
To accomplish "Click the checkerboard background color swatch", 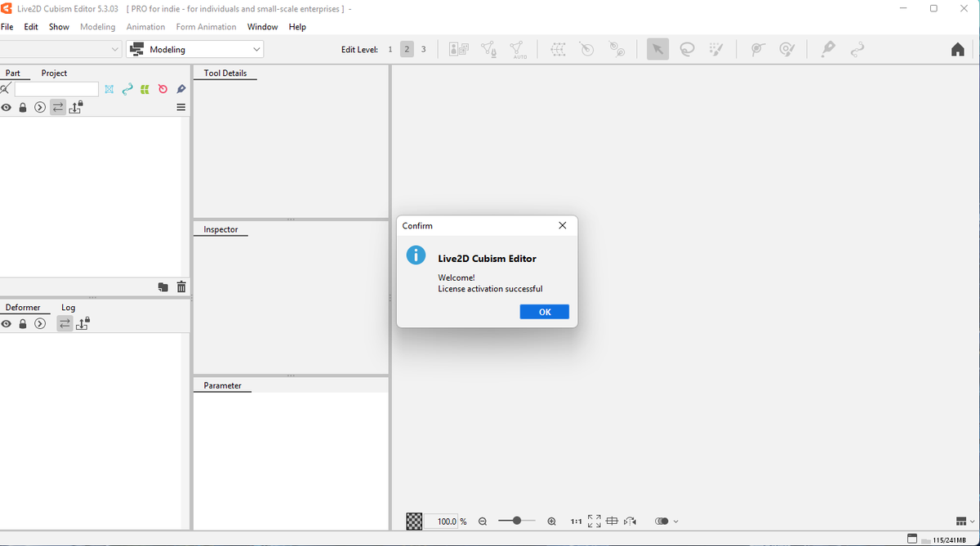I will [415, 521].
